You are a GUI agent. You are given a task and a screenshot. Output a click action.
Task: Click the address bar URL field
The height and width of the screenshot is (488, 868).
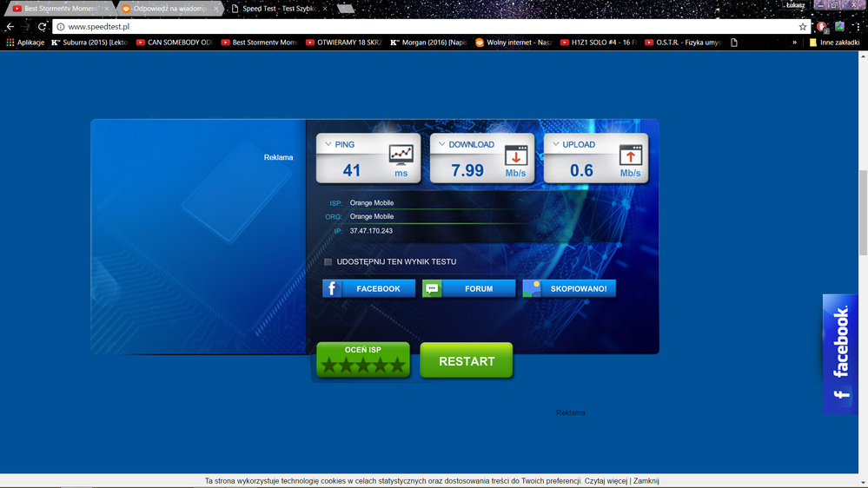click(x=432, y=27)
